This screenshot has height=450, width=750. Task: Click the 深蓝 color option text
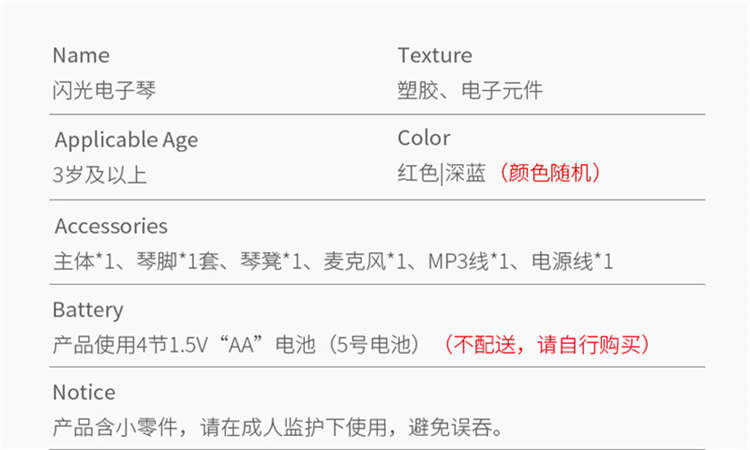tap(465, 173)
